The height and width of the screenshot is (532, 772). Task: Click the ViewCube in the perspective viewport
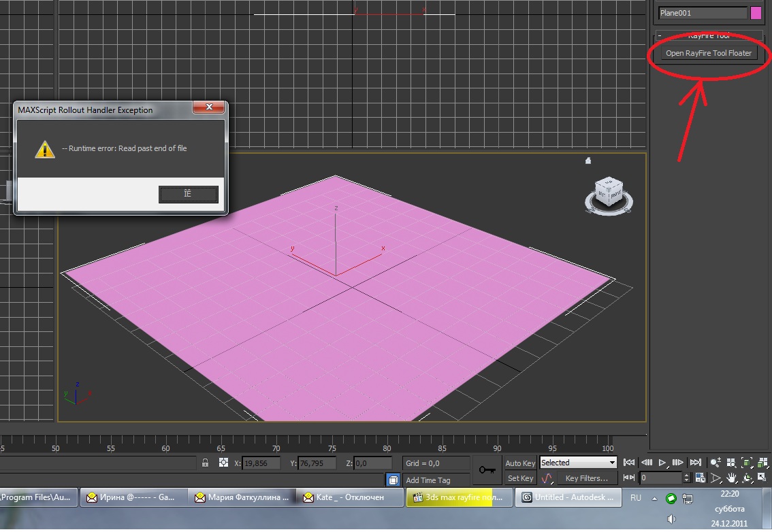(609, 193)
